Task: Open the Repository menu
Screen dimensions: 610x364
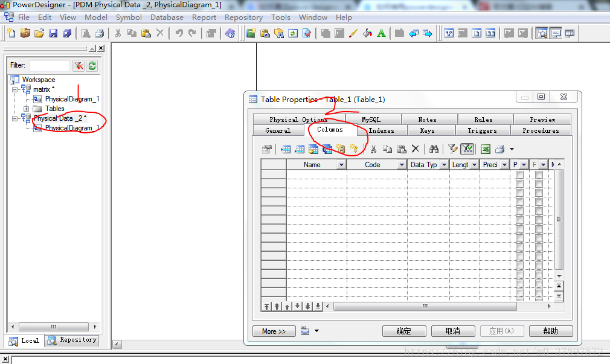Action: coord(243,17)
